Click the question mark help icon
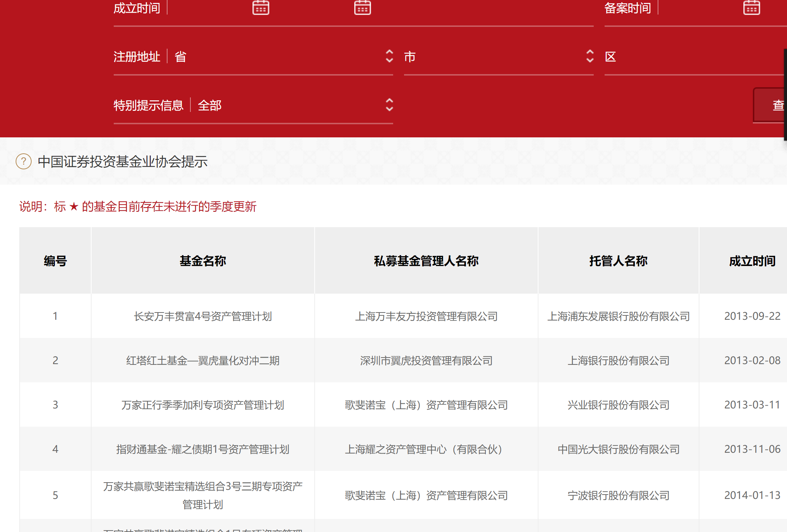 coord(24,161)
